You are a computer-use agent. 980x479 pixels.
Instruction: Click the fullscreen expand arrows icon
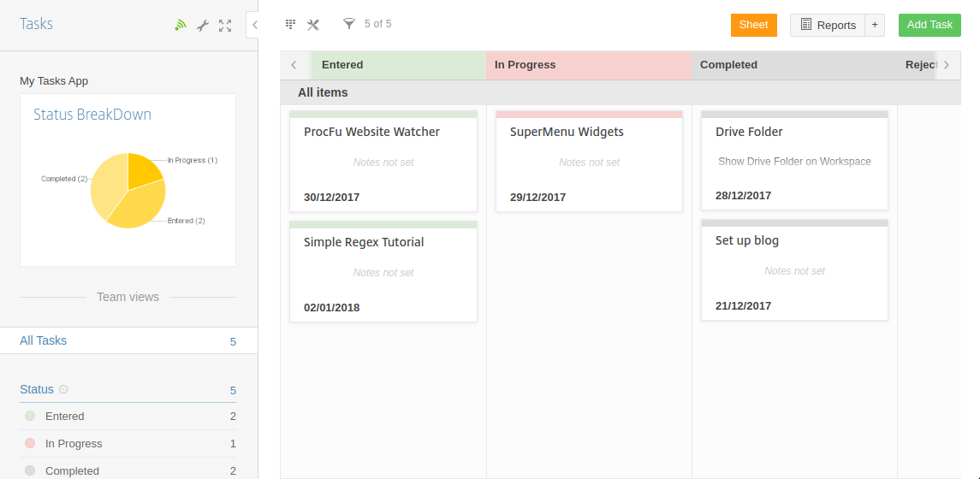click(x=225, y=26)
